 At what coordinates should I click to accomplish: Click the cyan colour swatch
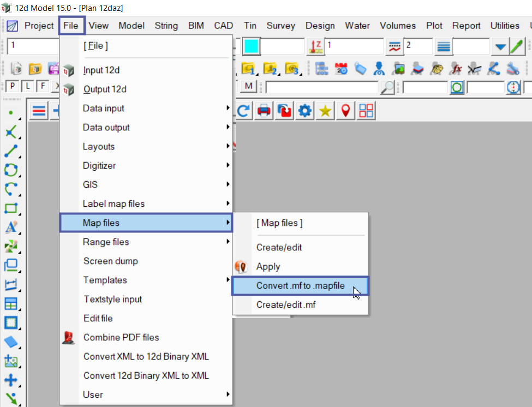pos(252,46)
